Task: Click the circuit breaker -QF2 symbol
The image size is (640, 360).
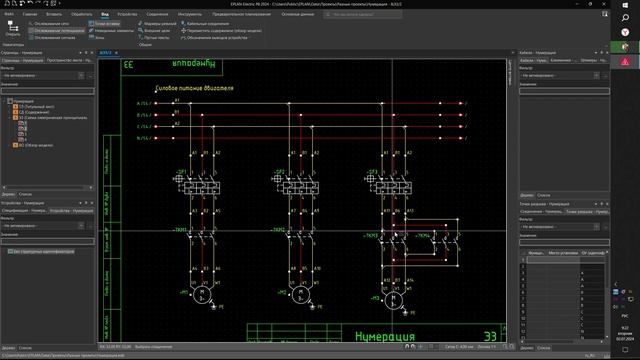Action: [300, 184]
